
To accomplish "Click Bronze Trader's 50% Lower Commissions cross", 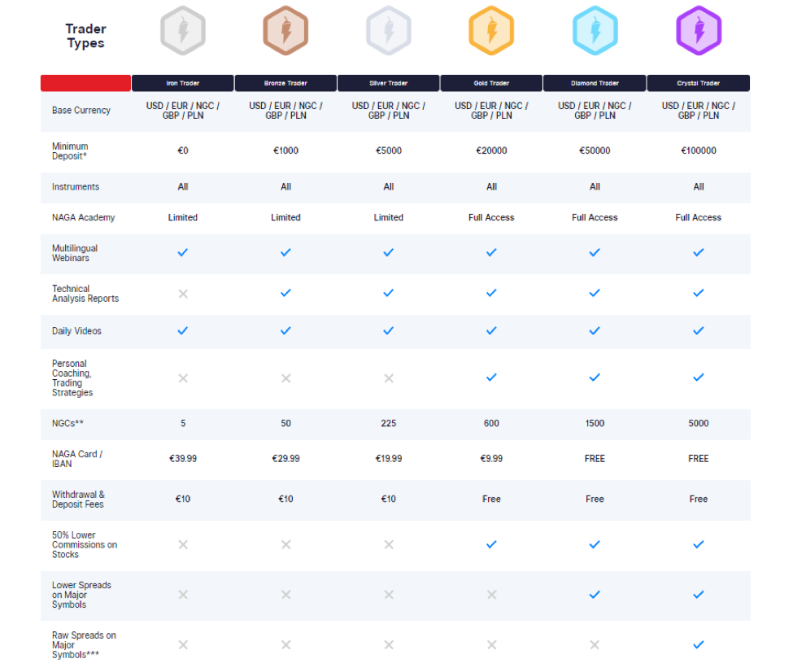I will [x=285, y=544].
